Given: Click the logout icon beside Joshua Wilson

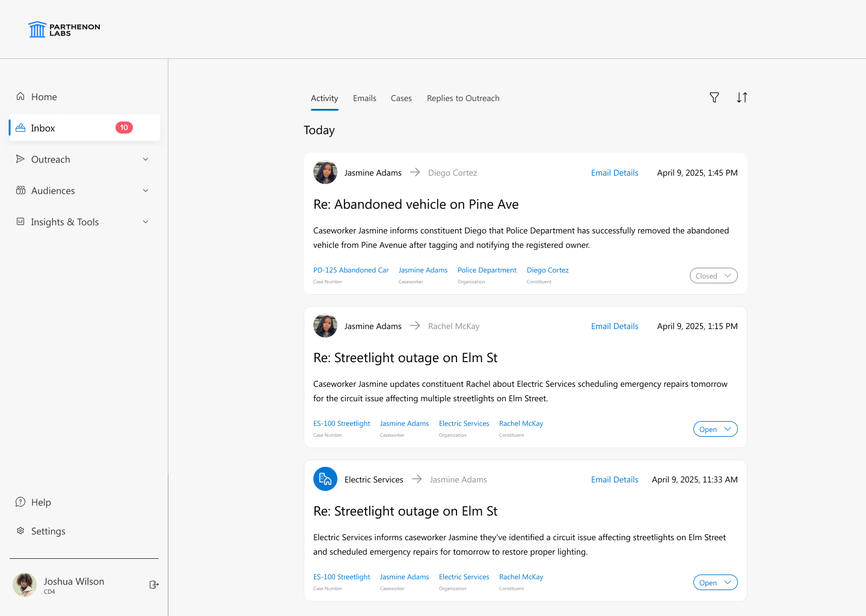Looking at the screenshot, I should point(154,585).
